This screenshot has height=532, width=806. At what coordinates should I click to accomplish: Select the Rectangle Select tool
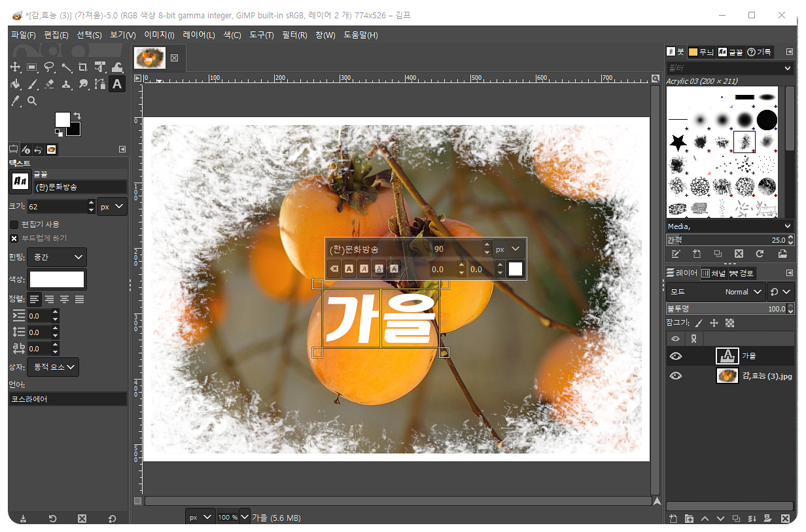tap(32, 67)
